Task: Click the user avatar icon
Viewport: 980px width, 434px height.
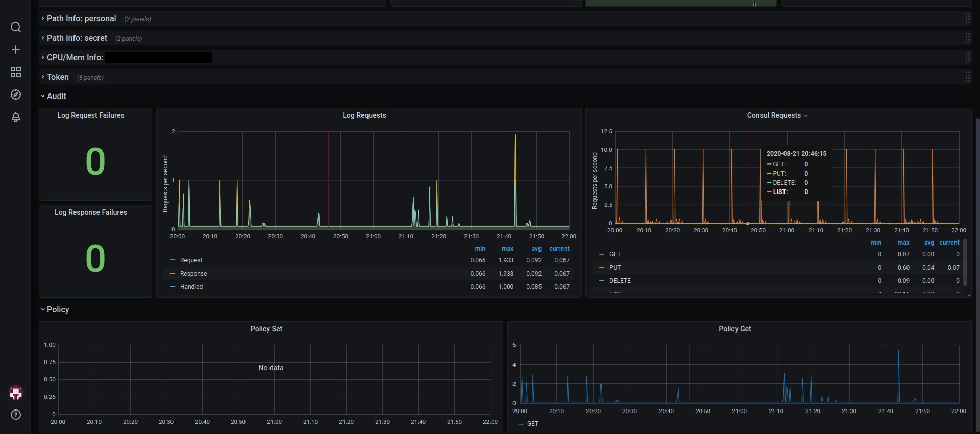Action: [x=16, y=393]
